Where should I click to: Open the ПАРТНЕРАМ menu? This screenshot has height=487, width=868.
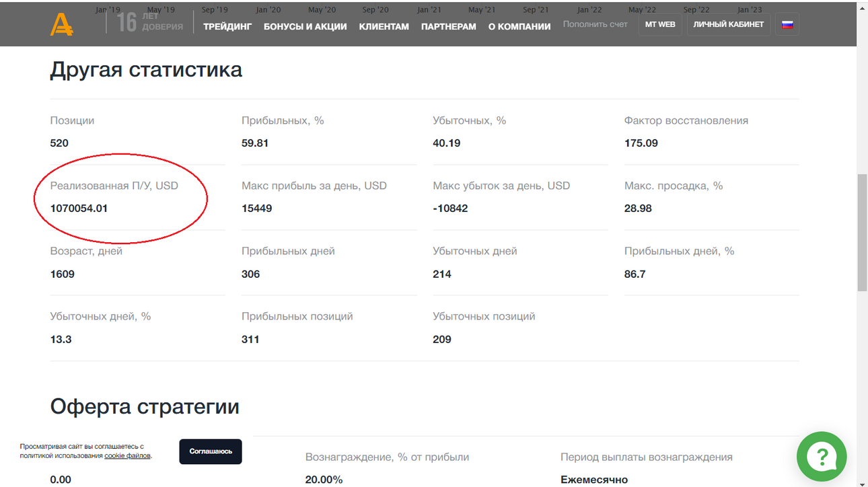[x=449, y=26]
